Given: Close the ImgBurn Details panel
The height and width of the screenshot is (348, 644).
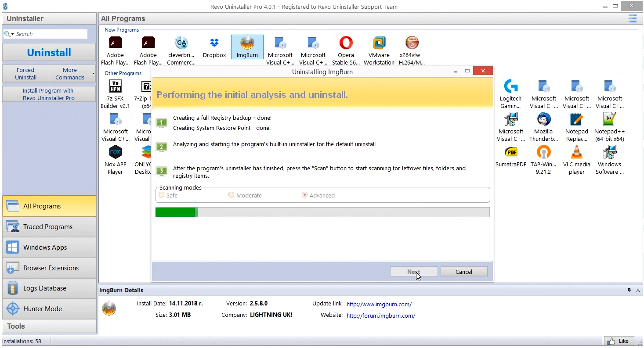Looking at the screenshot, I should [x=638, y=290].
